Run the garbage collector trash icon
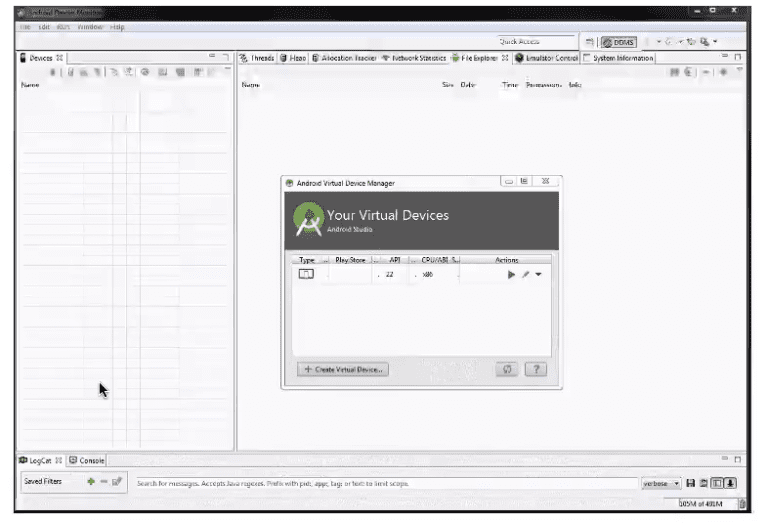 tap(741, 505)
